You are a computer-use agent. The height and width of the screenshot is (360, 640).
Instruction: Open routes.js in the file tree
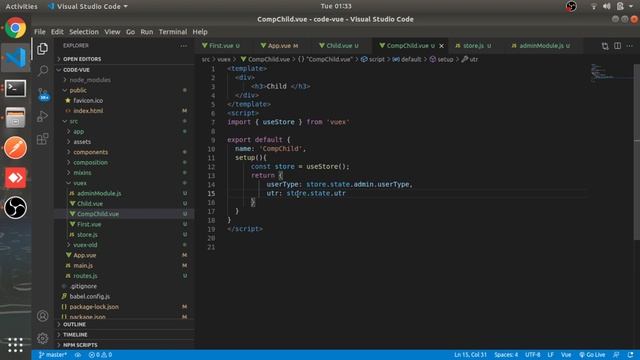[124, 276]
